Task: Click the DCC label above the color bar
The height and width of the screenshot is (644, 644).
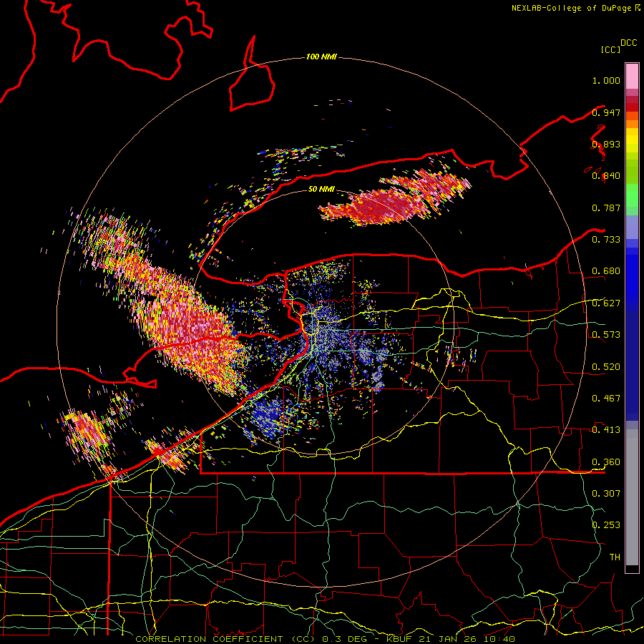Action: [628, 43]
